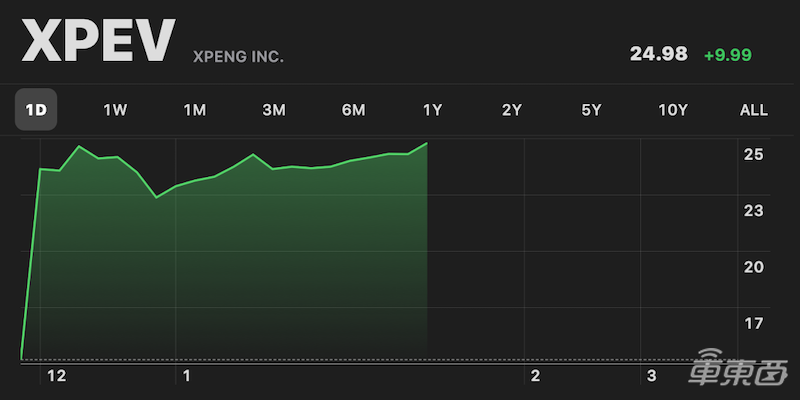Switch chart to 6M range
The width and height of the screenshot is (800, 400).
pos(353,110)
